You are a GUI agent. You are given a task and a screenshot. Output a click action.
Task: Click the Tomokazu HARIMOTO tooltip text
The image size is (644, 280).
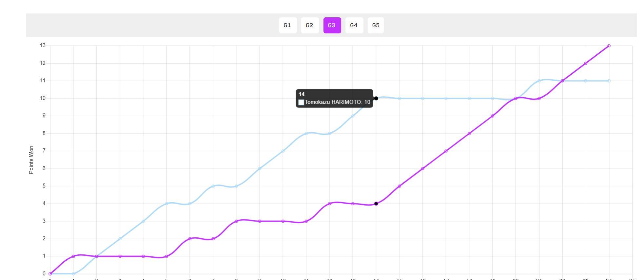[337, 102]
